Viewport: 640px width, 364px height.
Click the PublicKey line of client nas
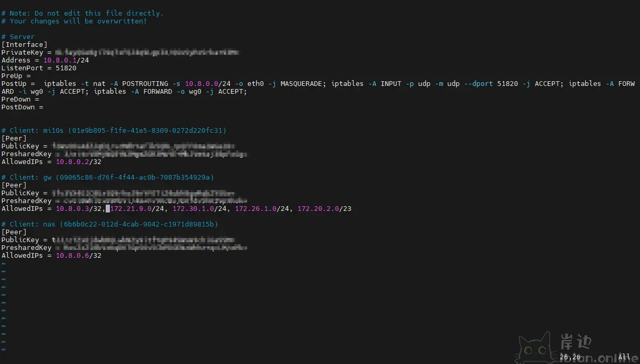point(118,240)
